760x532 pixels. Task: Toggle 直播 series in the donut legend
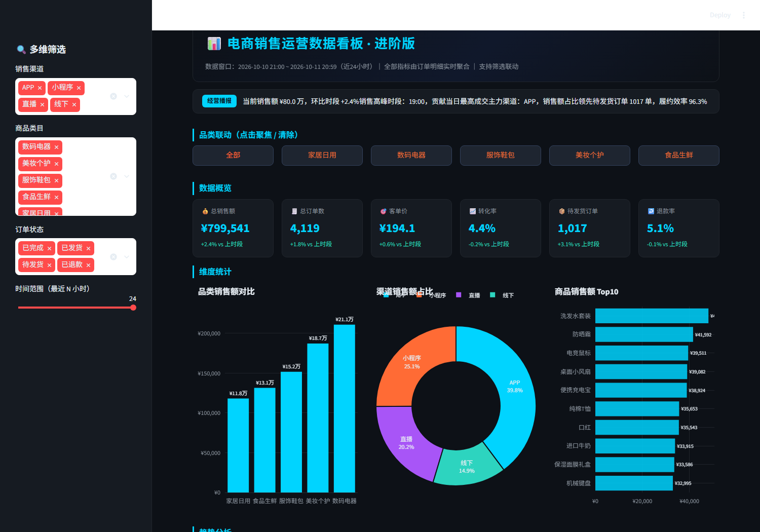[468, 295]
